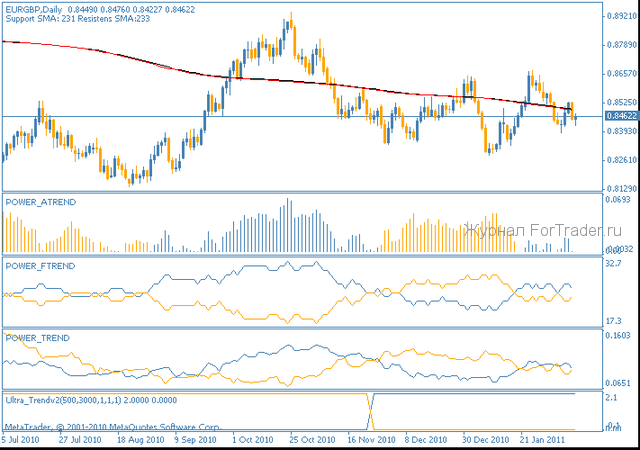The image size is (640, 450).
Task: Click the 1 Oct 2010 date label
Action: pyautogui.click(x=253, y=440)
